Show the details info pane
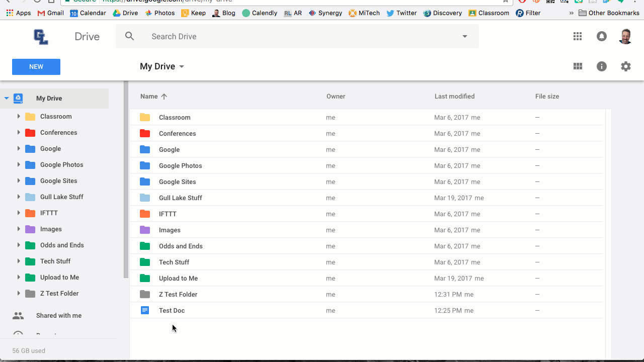 (x=602, y=66)
